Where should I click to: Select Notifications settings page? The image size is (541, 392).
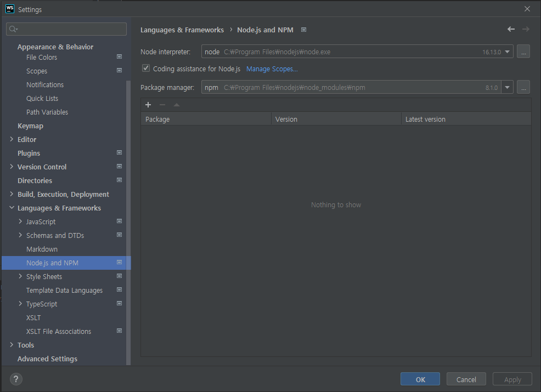tap(45, 85)
